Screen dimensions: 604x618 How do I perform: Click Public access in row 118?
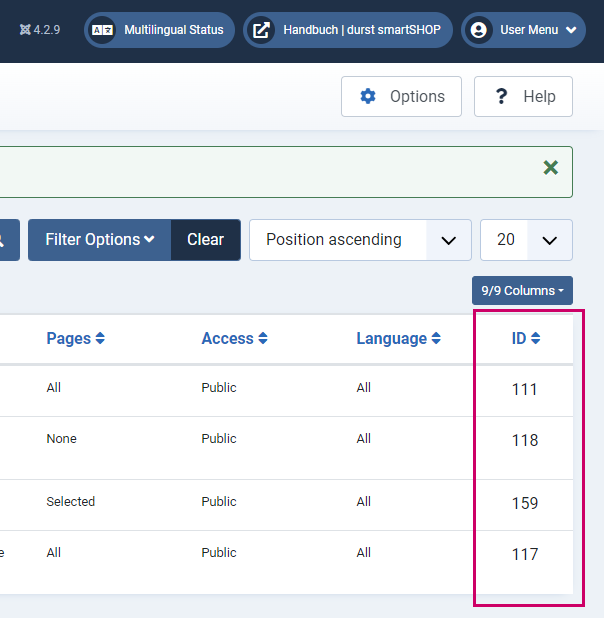219,439
